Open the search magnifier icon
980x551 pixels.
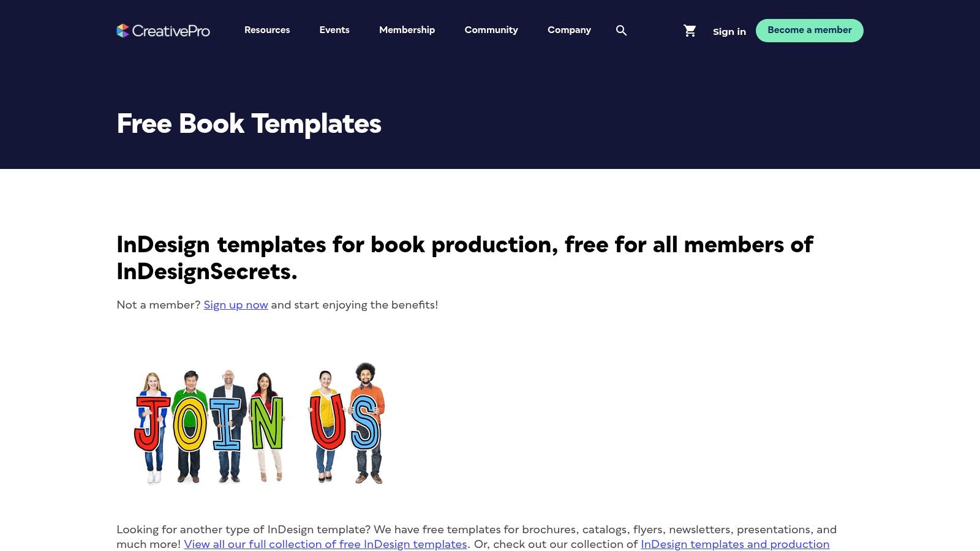click(621, 31)
